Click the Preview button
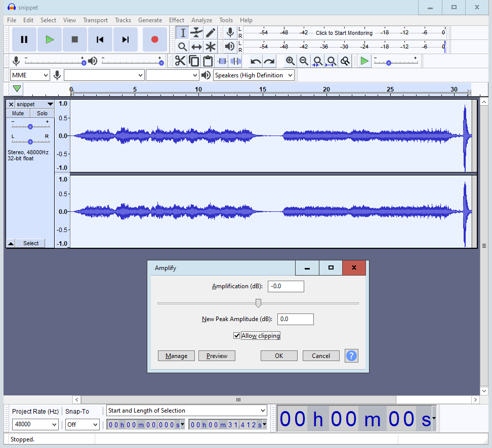 tap(217, 356)
